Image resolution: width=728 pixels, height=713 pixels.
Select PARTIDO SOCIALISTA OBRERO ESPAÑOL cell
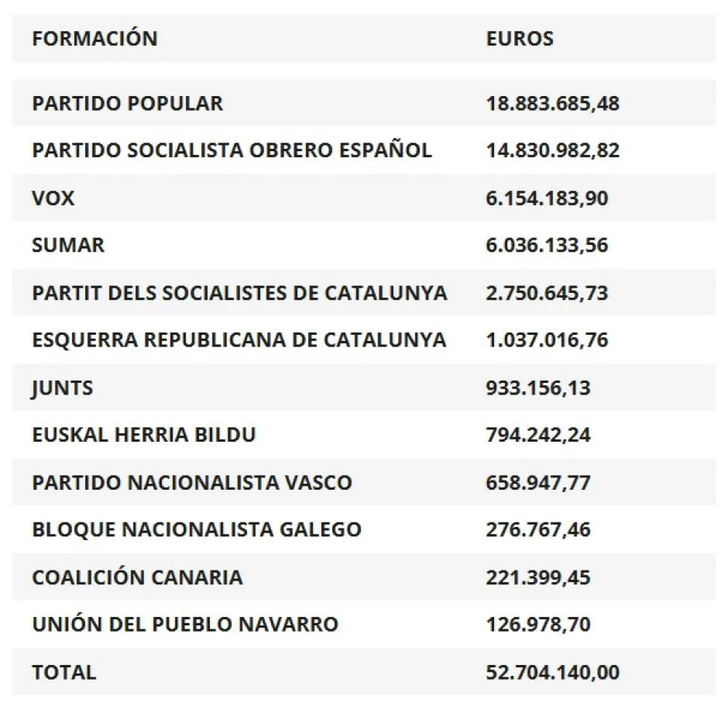232,150
